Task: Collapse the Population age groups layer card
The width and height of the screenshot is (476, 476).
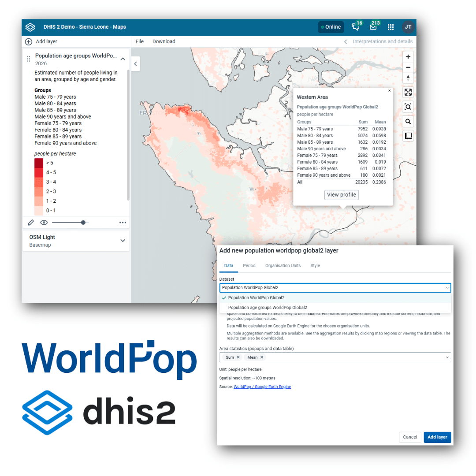Action: click(123, 59)
